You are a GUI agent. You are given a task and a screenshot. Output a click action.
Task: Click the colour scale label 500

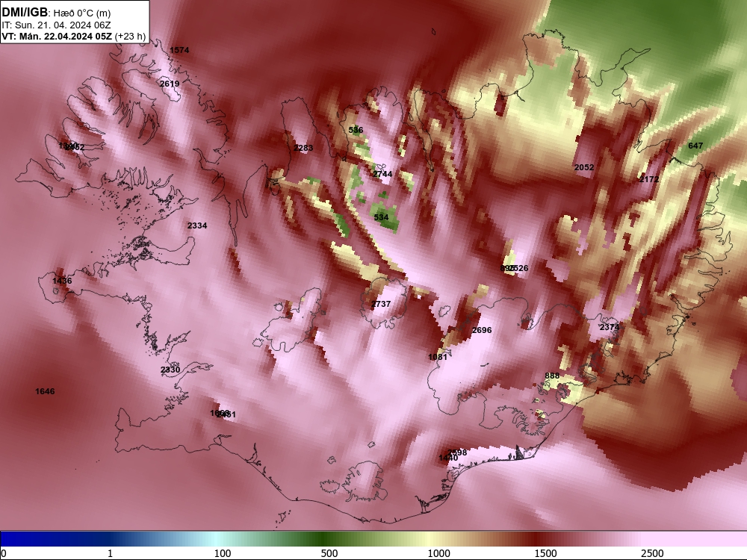coord(329,553)
